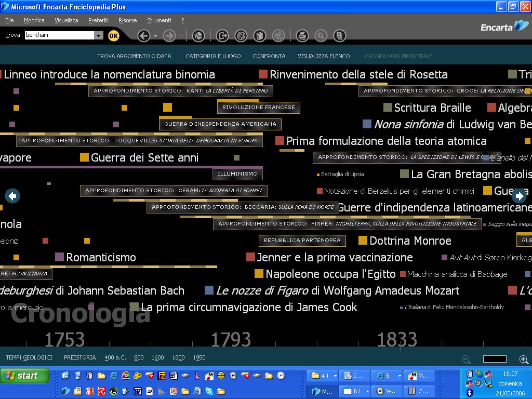Zoom in the timeline with plus magnifier

tap(524, 360)
